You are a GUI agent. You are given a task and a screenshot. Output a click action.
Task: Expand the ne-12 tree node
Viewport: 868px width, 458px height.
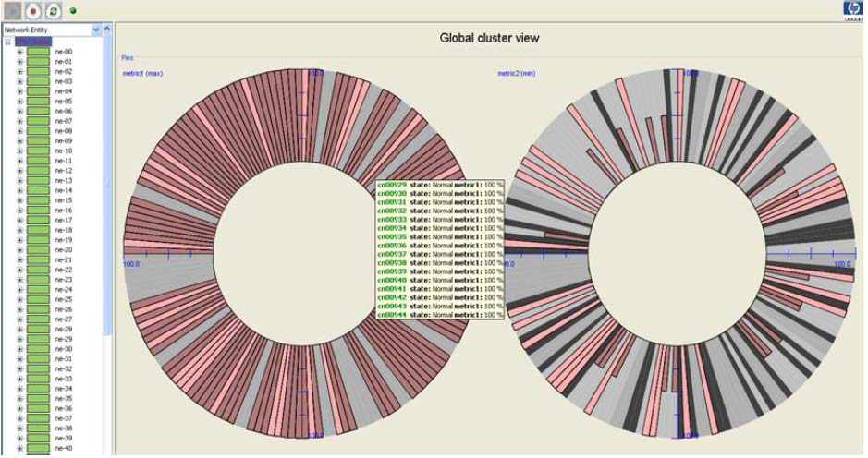tap(20, 171)
